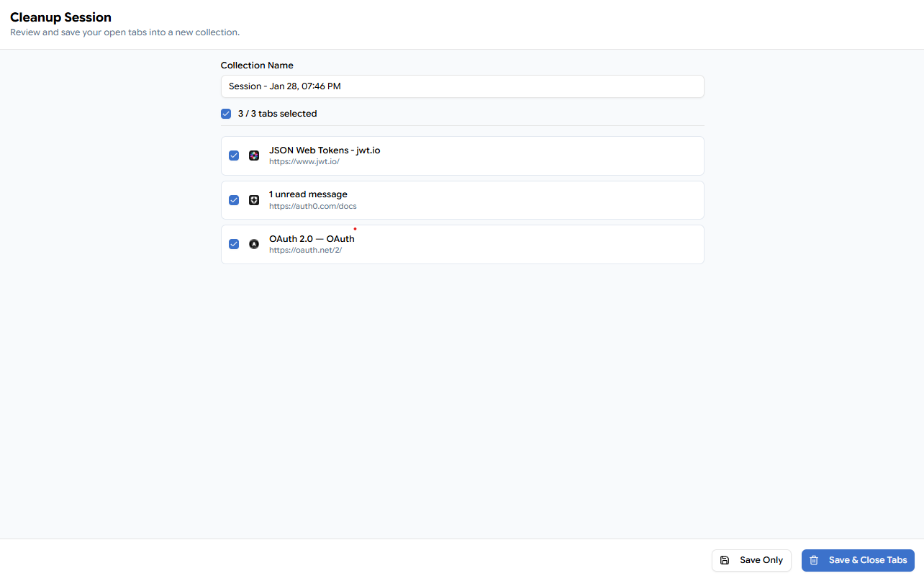The image size is (924, 581).
Task: Select the "OAuth 2.0 — OAuth" tab title
Action: tap(312, 239)
